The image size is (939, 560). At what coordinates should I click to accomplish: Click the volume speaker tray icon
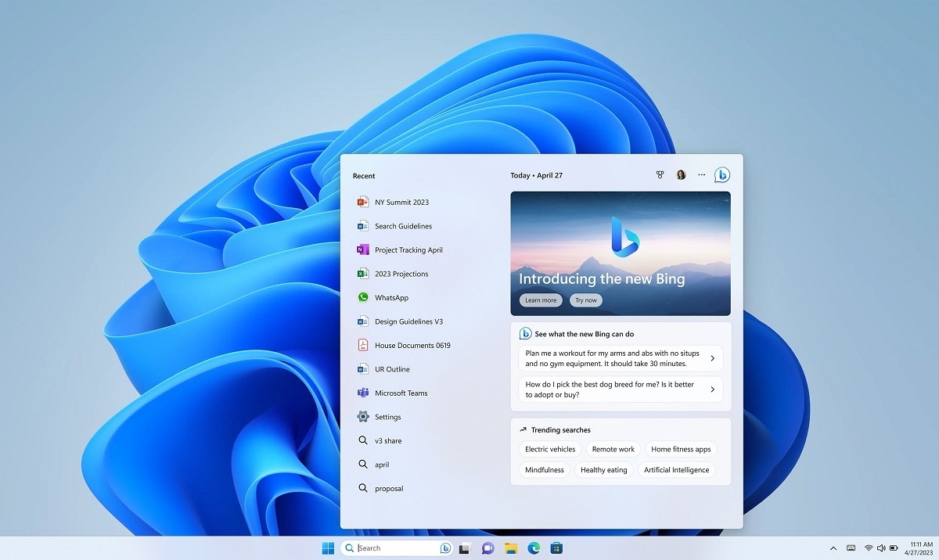[881, 548]
